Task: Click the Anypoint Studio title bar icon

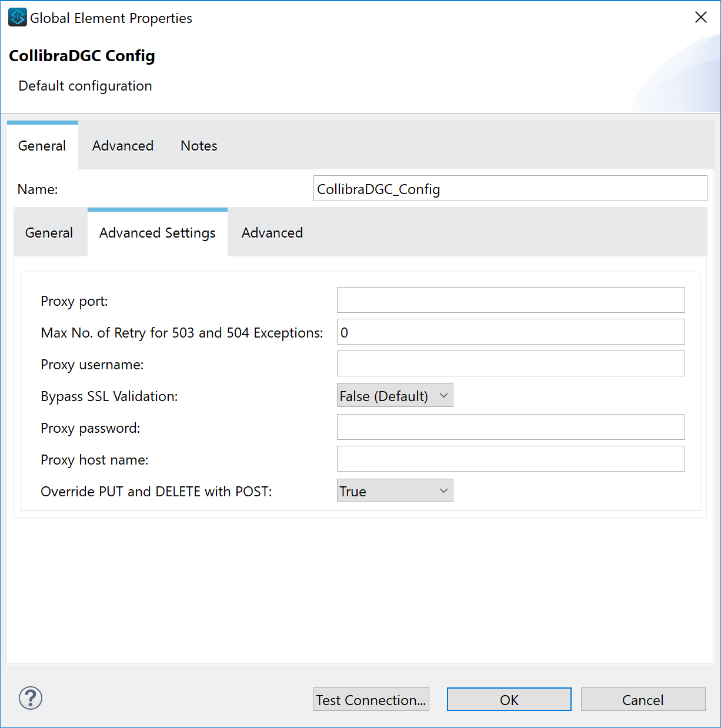Action: (18, 17)
